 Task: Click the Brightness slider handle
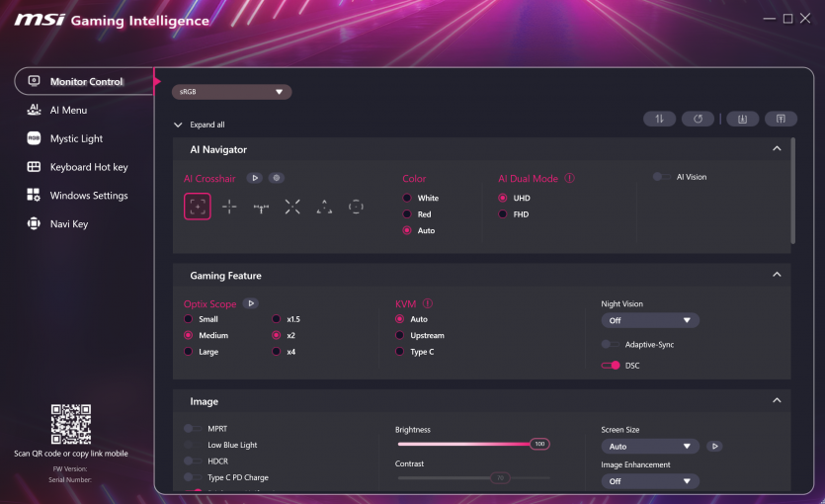tap(539, 445)
